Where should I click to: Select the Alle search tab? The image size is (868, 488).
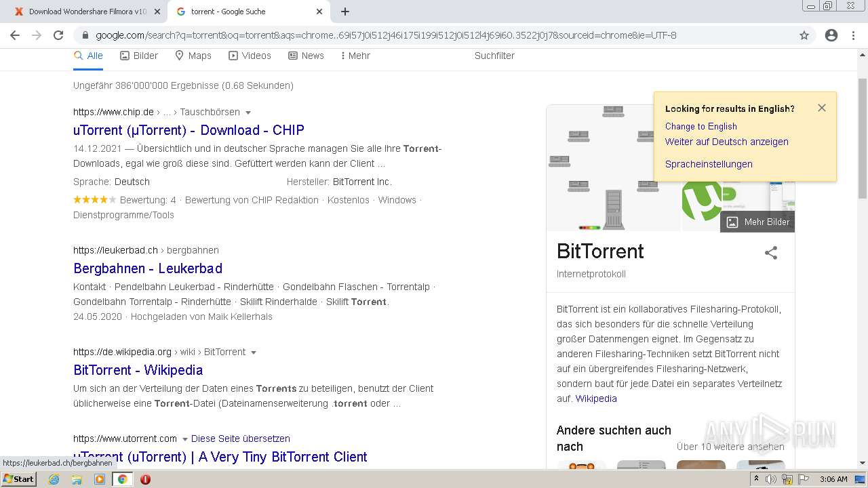tap(88, 56)
